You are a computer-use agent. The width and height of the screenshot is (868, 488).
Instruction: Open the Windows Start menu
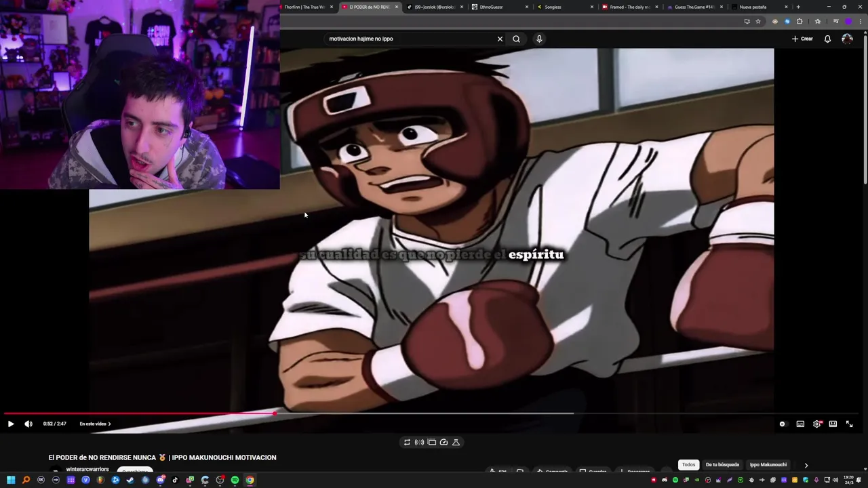(11, 480)
